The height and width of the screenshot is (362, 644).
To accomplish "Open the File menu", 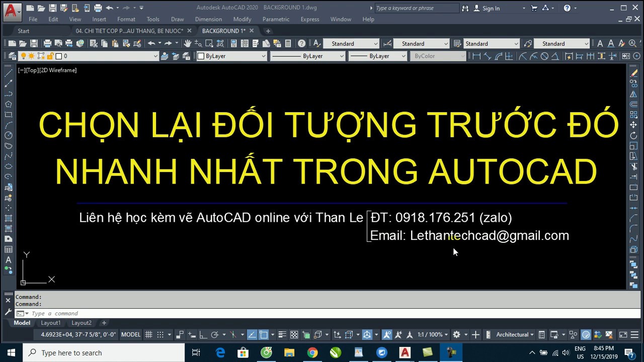I will click(x=33, y=19).
